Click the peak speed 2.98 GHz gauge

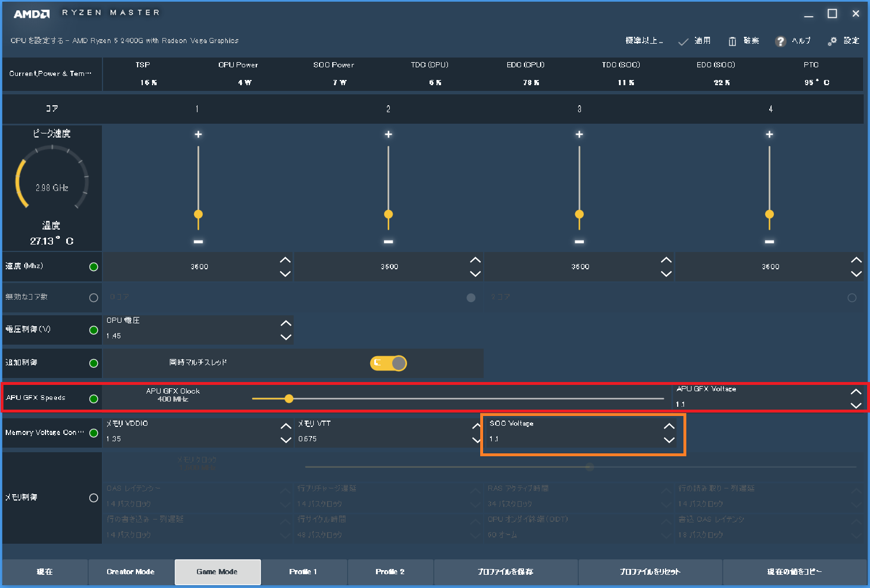pos(52,178)
